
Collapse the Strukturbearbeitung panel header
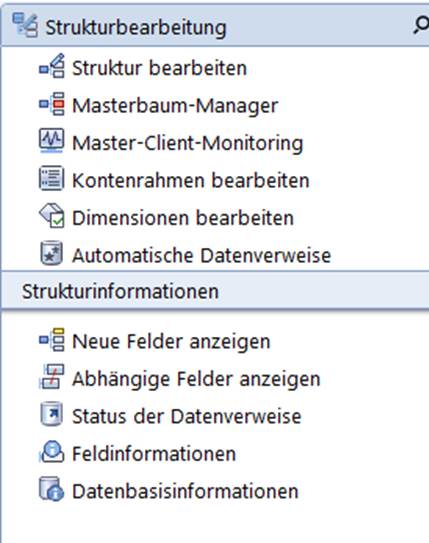(x=215, y=25)
